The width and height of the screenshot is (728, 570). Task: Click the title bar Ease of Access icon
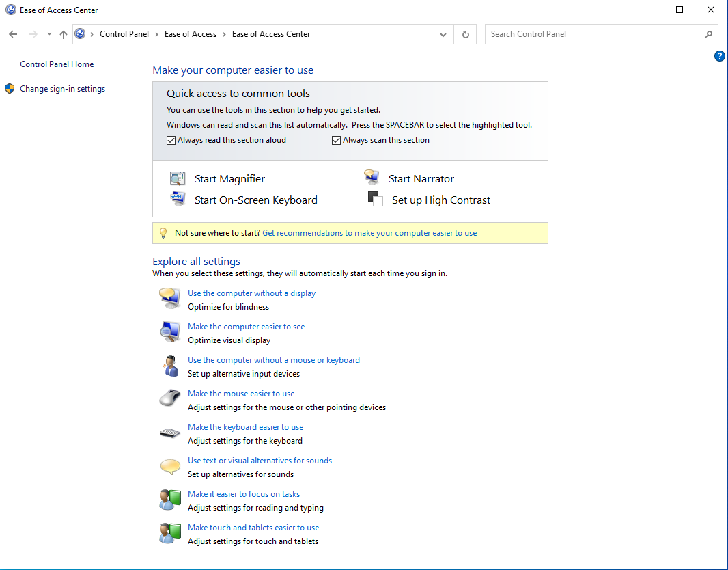point(11,10)
